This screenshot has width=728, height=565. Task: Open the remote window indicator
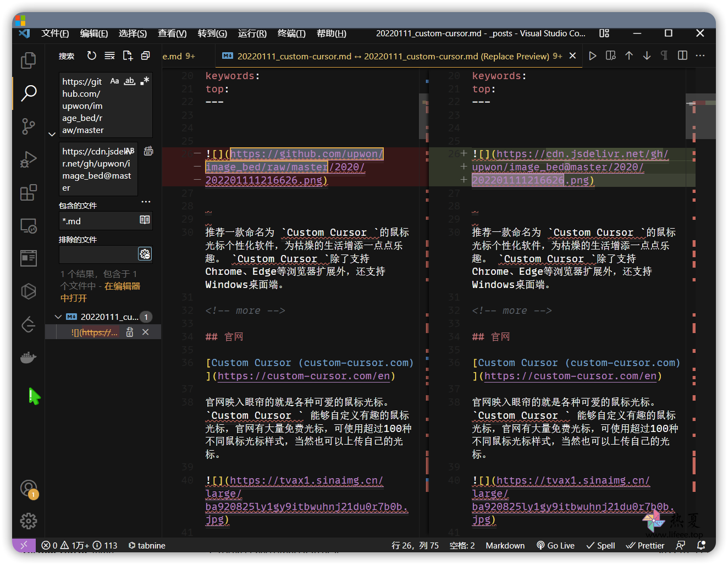pyautogui.click(x=24, y=545)
